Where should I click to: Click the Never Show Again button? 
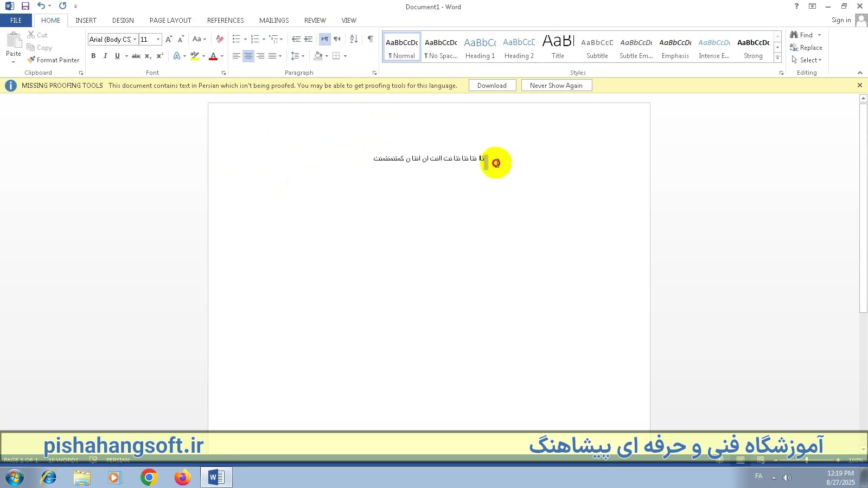556,86
